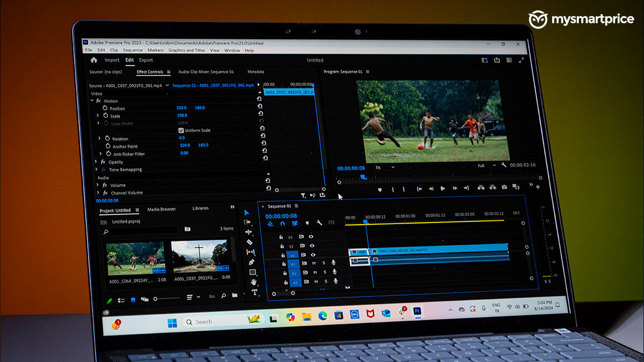Open Audio Clip Mixer: Sequence 01 tab
This screenshot has height=362, width=644.
coord(206,71)
